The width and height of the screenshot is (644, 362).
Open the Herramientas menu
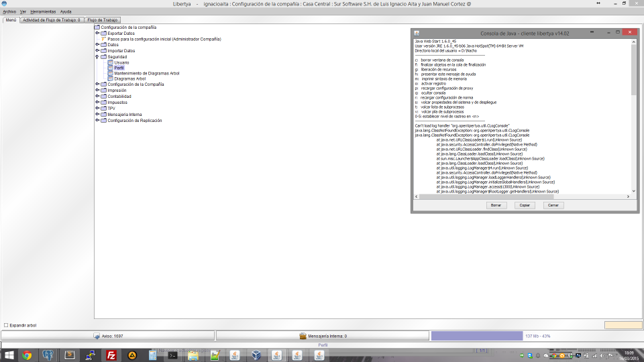pyautogui.click(x=44, y=11)
